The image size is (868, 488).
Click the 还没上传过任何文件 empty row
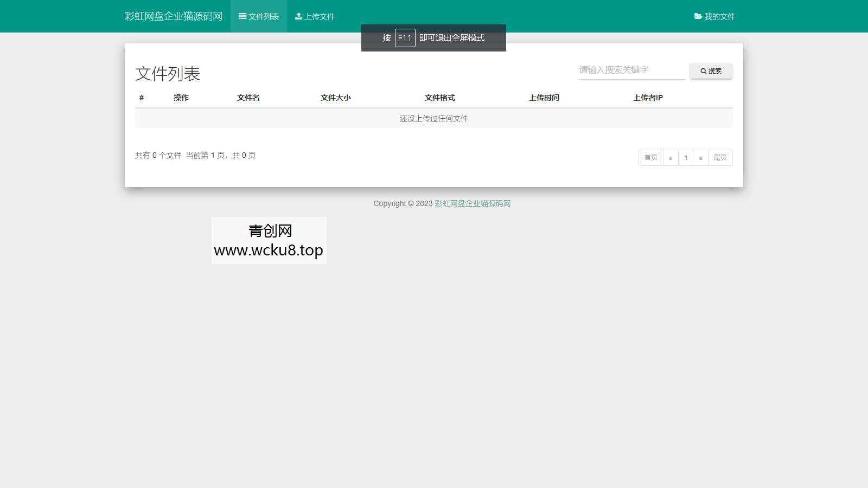(433, 118)
